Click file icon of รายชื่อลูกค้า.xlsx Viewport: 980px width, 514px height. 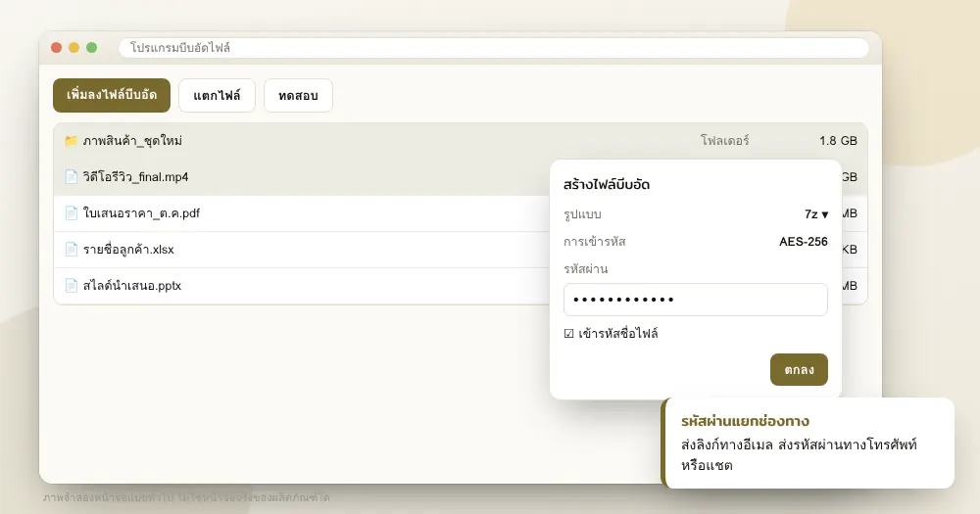coord(72,250)
